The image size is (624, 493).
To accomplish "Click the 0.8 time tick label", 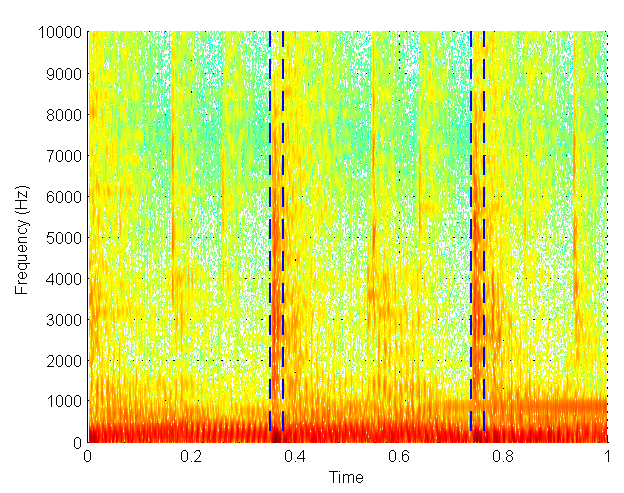I will pyautogui.click(x=503, y=456).
